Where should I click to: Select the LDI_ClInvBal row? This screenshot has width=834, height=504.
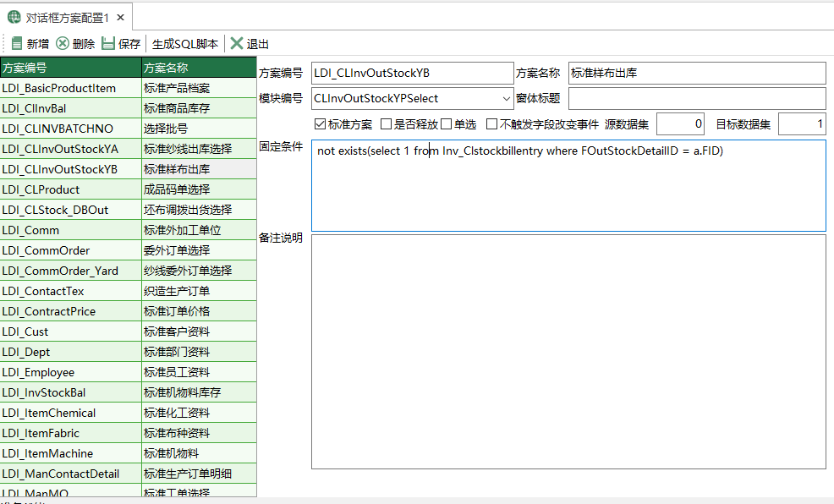coord(129,108)
